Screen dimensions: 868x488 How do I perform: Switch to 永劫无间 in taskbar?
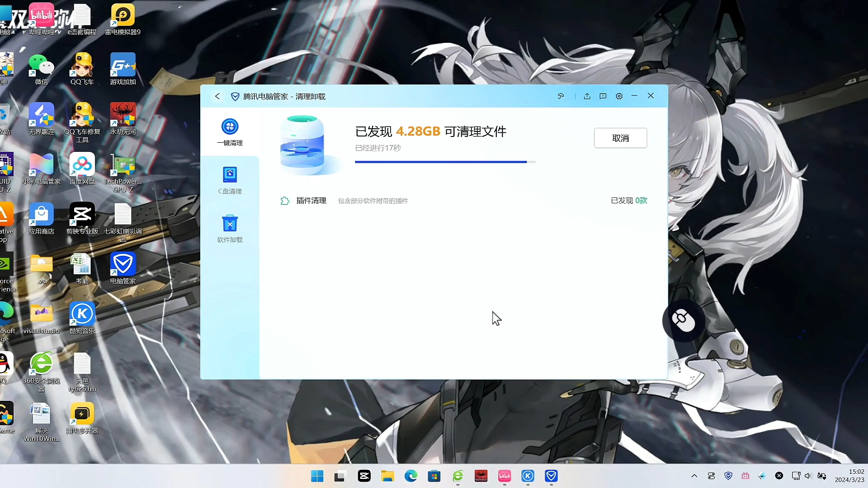point(481,476)
